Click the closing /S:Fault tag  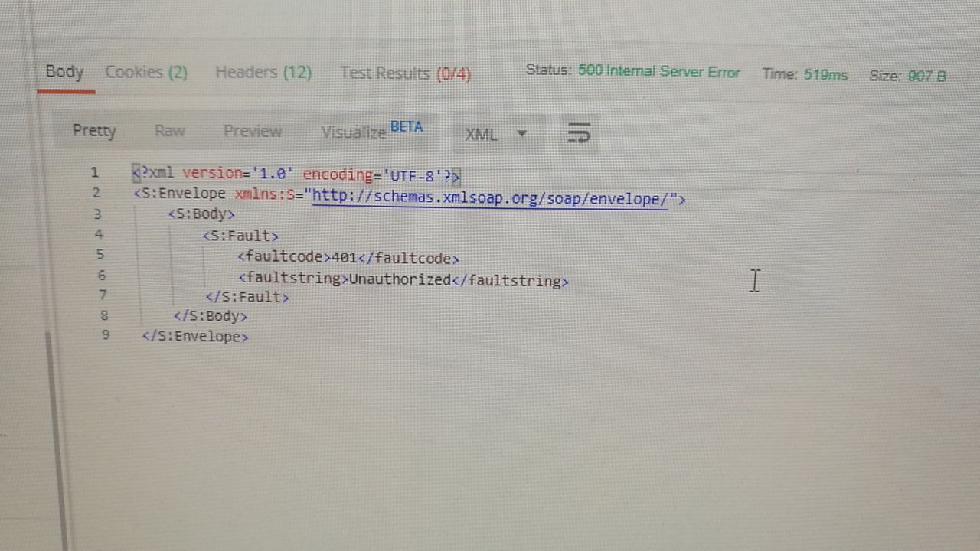(247, 297)
